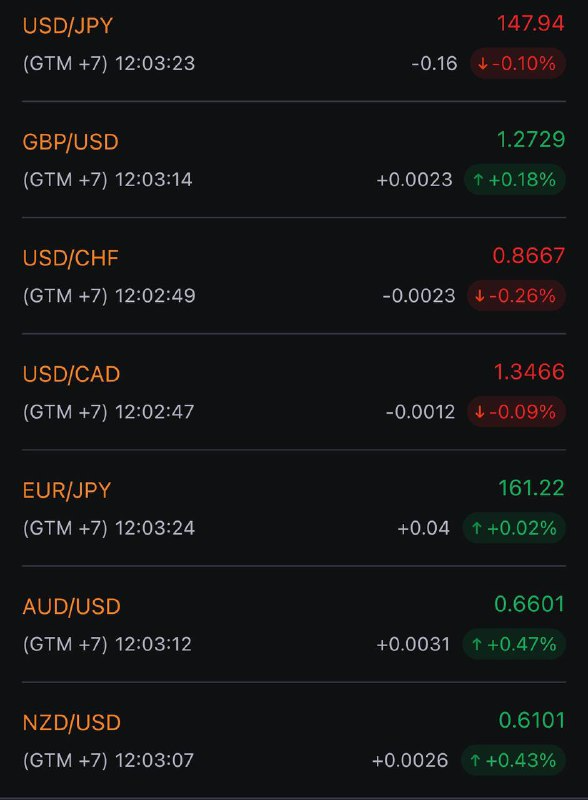Click the 161.22 EUR/JPY price

click(531, 488)
